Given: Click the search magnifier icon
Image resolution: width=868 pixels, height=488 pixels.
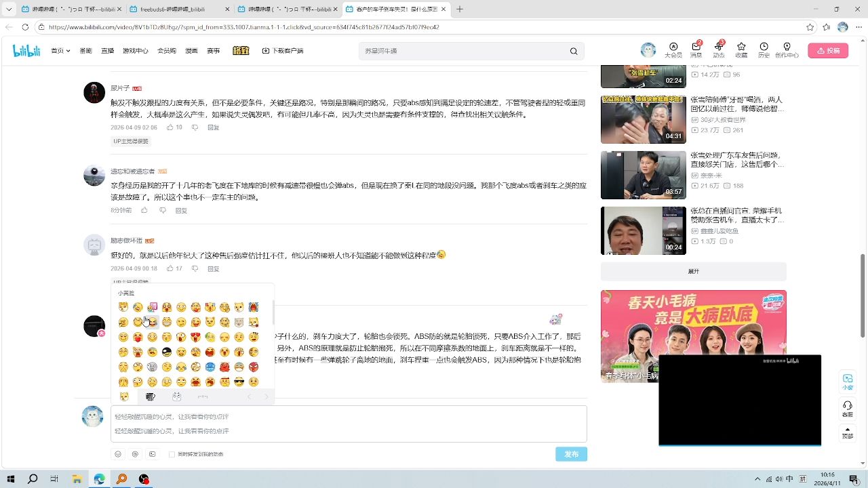Looking at the screenshot, I should click(574, 51).
